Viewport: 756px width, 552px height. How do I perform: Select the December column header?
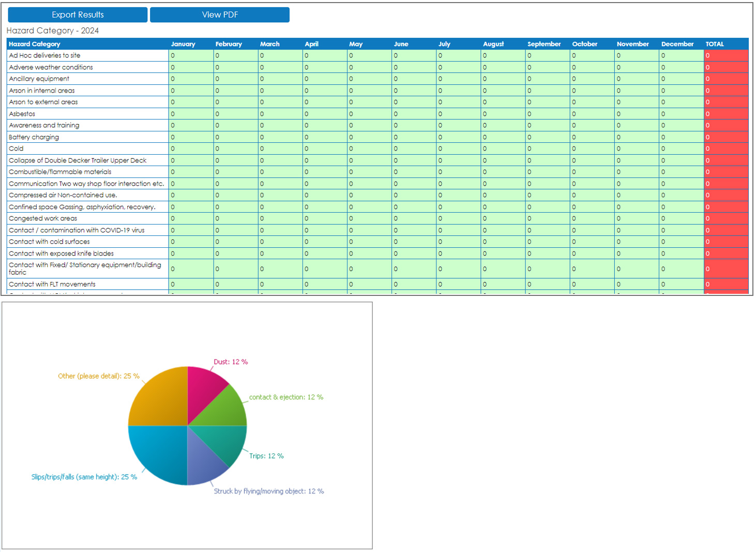(x=678, y=44)
